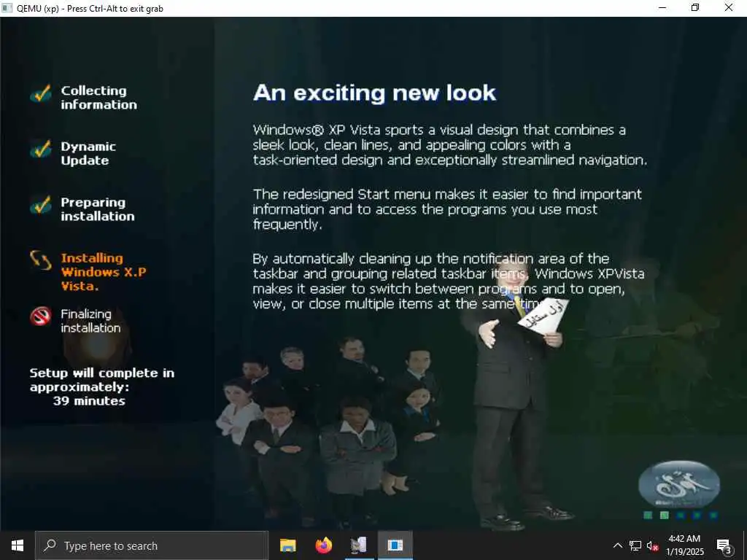Click the paragraph starting The redesigned Start menu
This screenshot has height=560, width=747.
coord(447,209)
